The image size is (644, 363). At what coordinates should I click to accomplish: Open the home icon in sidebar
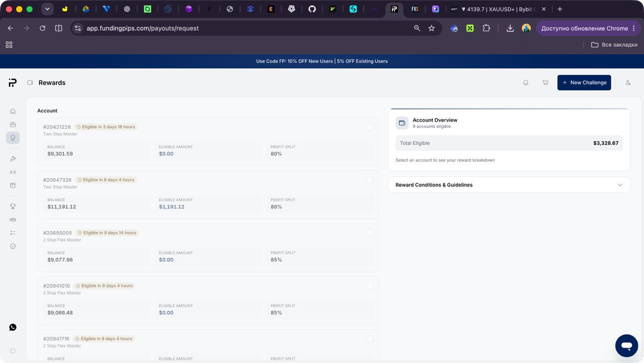[x=13, y=111]
